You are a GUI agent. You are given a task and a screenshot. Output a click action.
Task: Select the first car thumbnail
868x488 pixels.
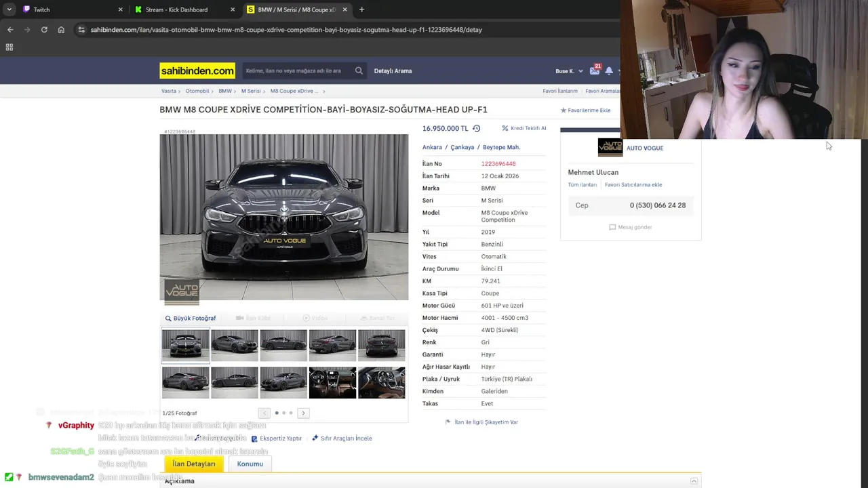(x=186, y=344)
